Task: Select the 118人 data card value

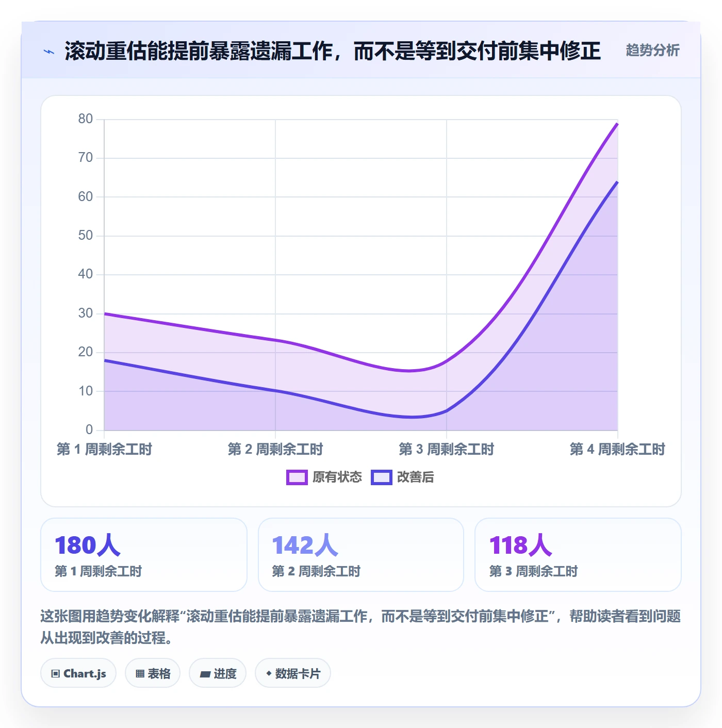Action: (521, 545)
